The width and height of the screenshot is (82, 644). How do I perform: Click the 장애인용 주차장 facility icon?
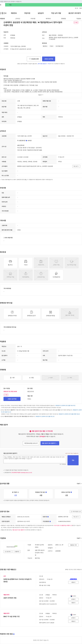(12, 313)
